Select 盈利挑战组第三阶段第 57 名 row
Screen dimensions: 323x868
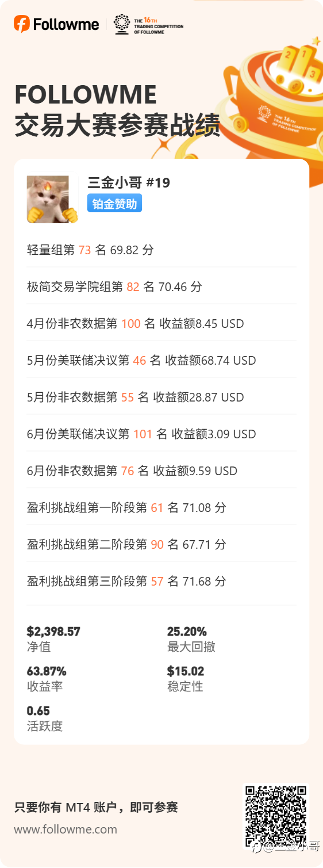coord(161,581)
